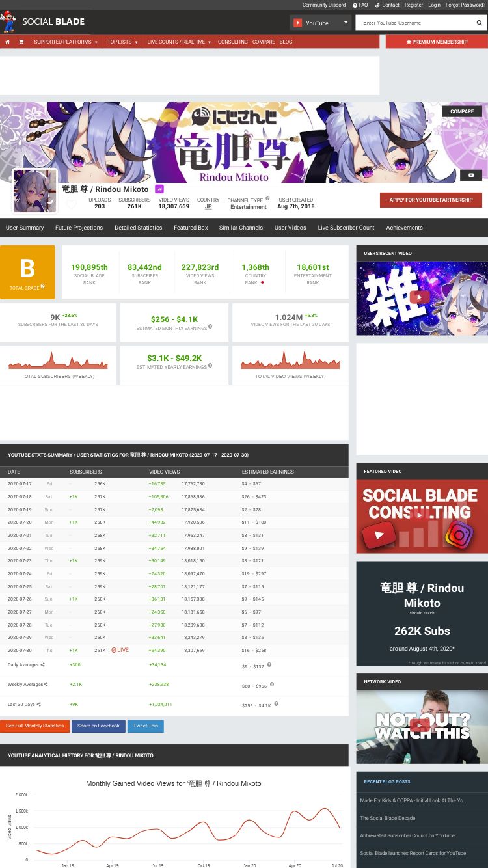Click Apply for YouTube Partnership
This screenshot has width=488, height=868.
tap(431, 200)
